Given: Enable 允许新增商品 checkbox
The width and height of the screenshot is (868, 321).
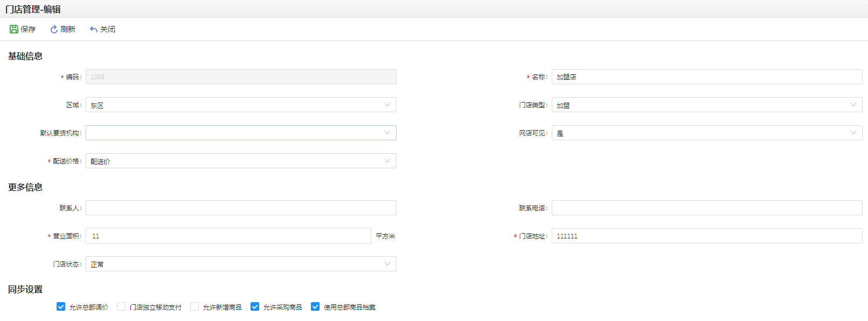Looking at the screenshot, I should tap(195, 306).
